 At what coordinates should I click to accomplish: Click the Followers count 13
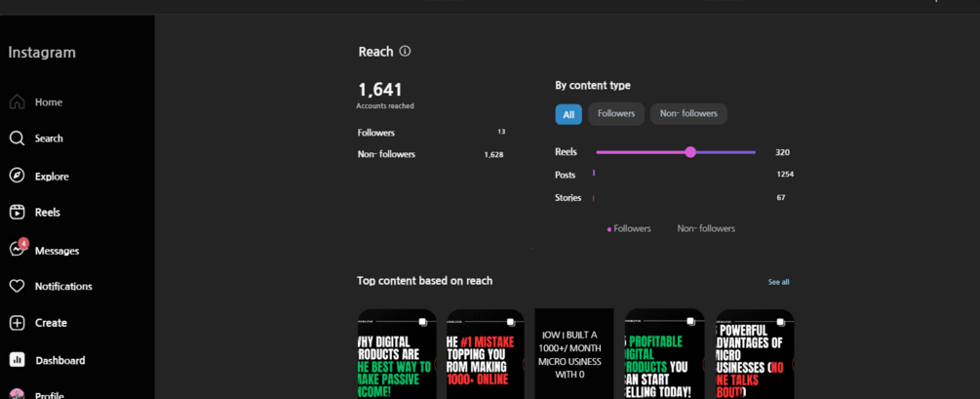[x=501, y=132]
